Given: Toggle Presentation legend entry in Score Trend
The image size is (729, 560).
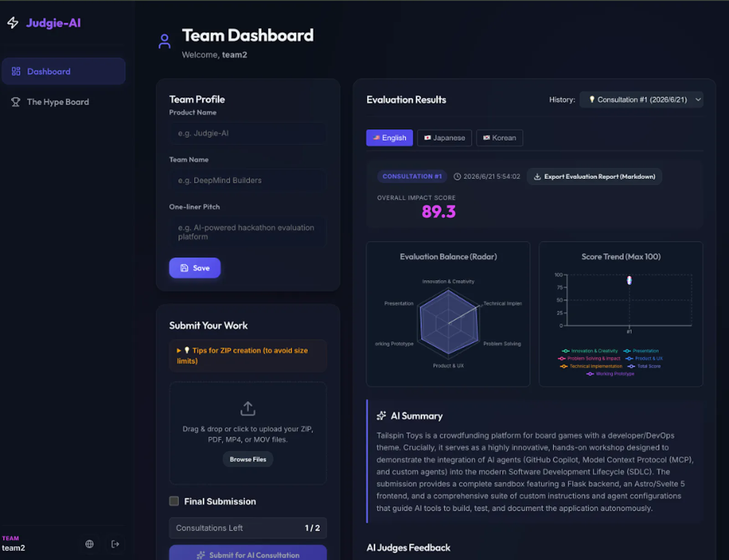Looking at the screenshot, I should [641, 351].
